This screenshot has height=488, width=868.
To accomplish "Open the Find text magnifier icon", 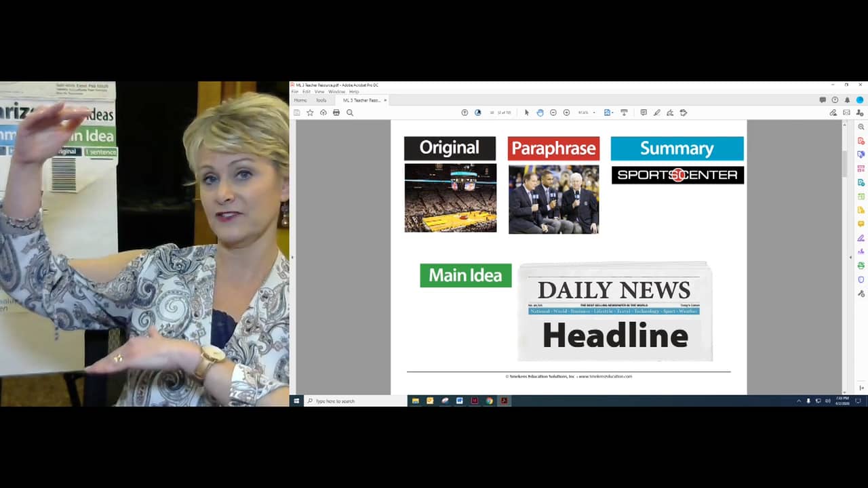I will (350, 113).
